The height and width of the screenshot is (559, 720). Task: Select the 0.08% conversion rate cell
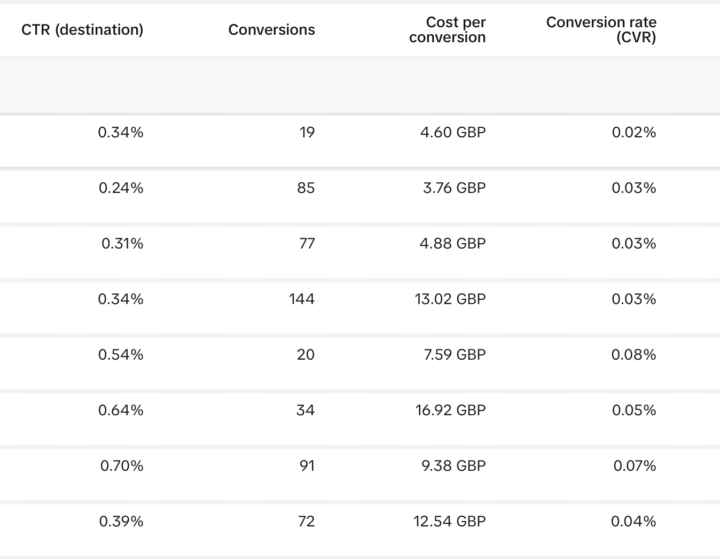coord(634,355)
